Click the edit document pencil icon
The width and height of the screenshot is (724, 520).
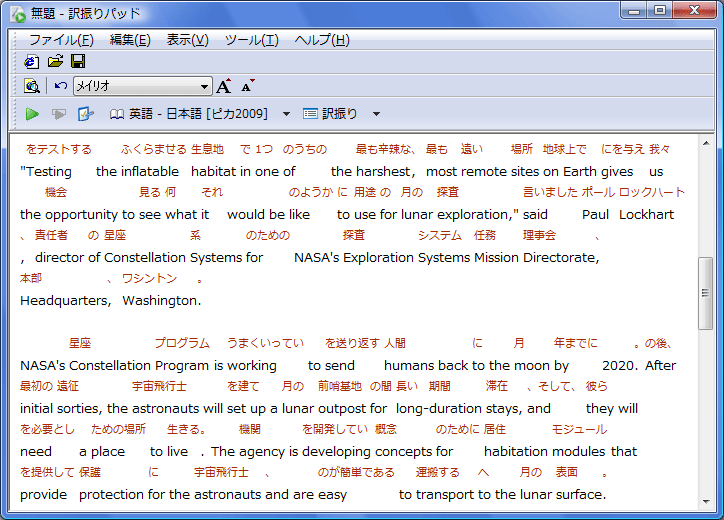pos(85,114)
